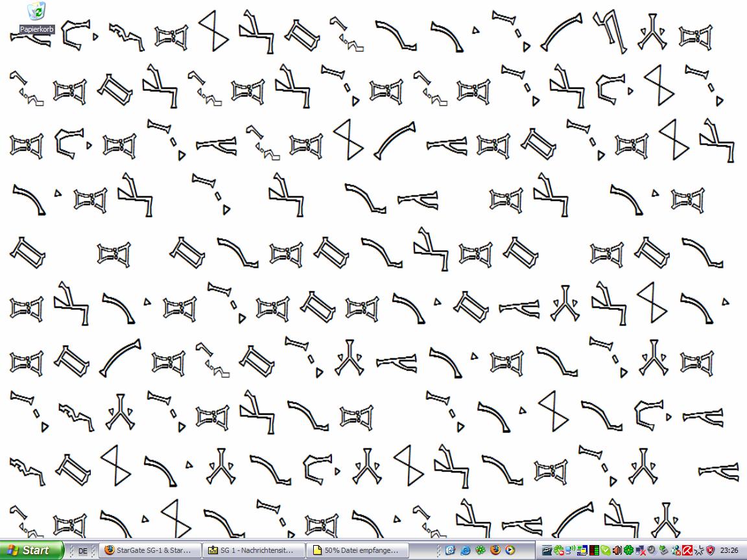This screenshot has height=560, width=747.
Task: Click the wireless network signal tray icon
Action: coord(570,550)
